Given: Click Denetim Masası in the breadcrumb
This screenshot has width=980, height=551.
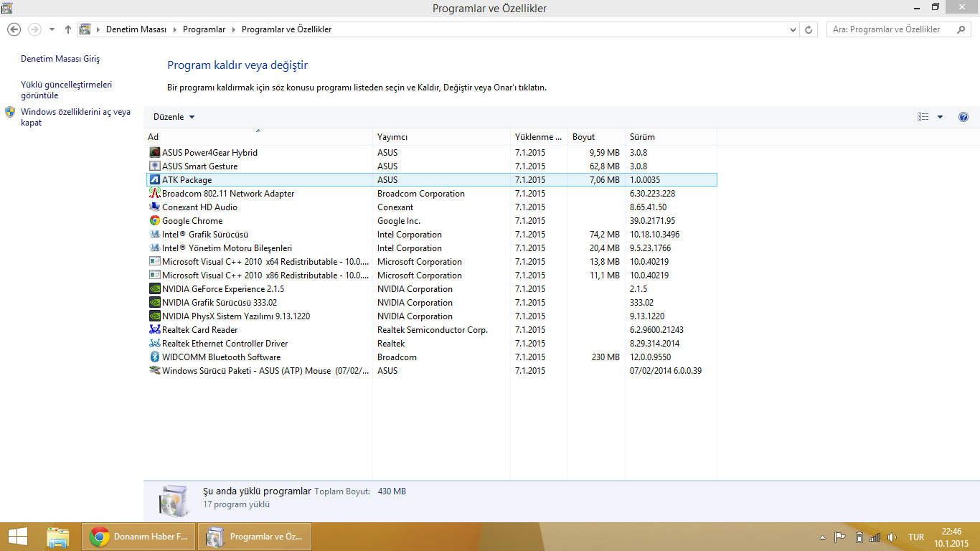Looking at the screenshot, I should click(136, 29).
